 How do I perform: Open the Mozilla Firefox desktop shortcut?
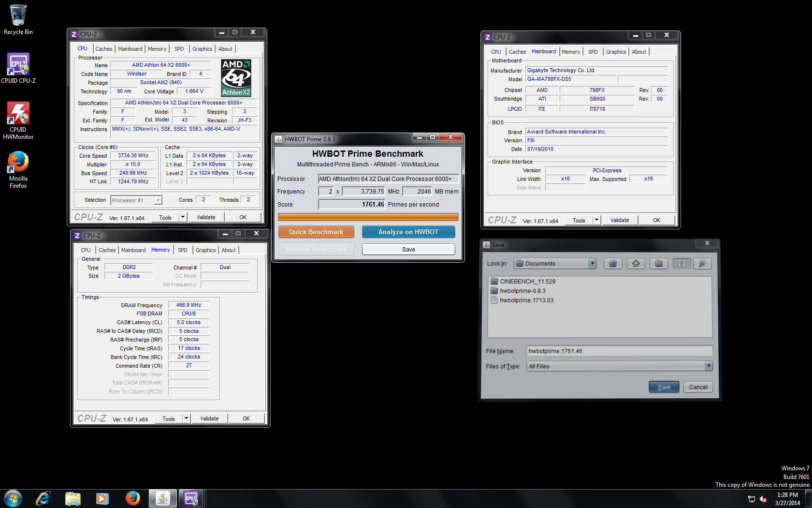click(18, 169)
